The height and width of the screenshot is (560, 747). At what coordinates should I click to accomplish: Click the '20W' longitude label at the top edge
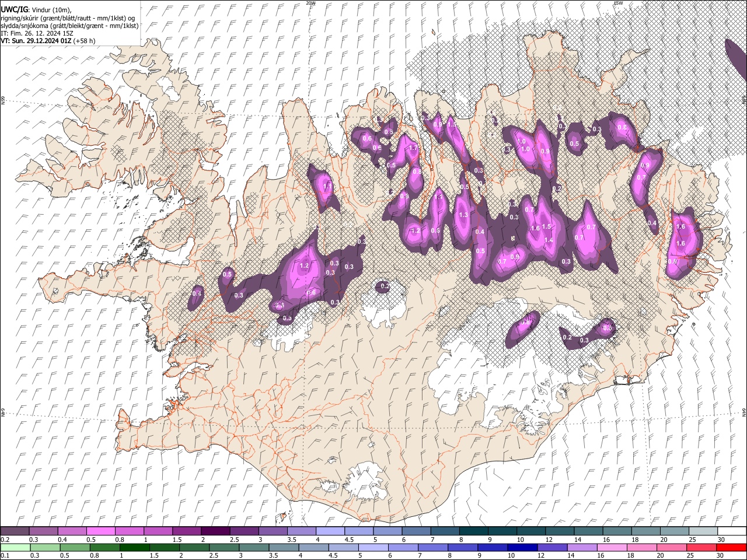[x=310, y=3]
